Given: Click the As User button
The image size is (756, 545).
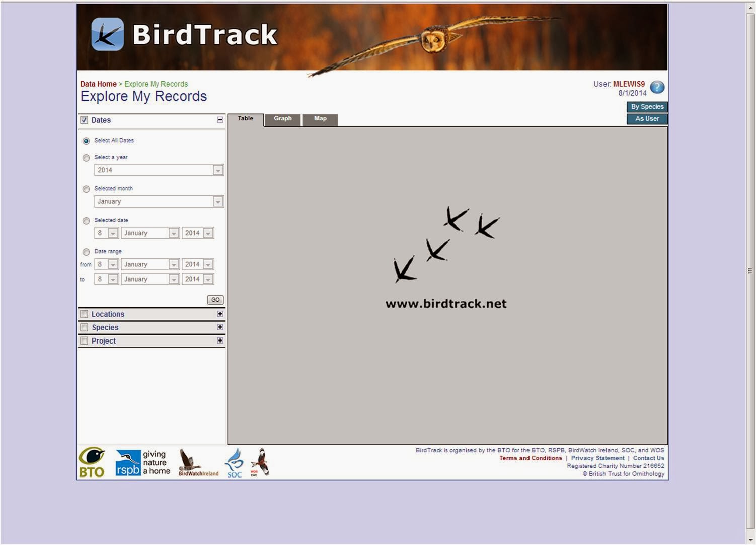Looking at the screenshot, I should pos(647,119).
